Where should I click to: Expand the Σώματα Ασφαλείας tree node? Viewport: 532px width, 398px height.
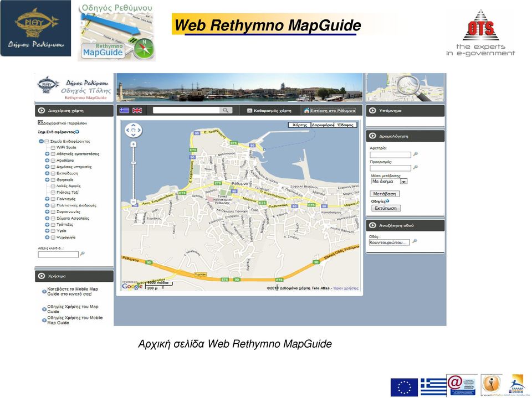47,218
